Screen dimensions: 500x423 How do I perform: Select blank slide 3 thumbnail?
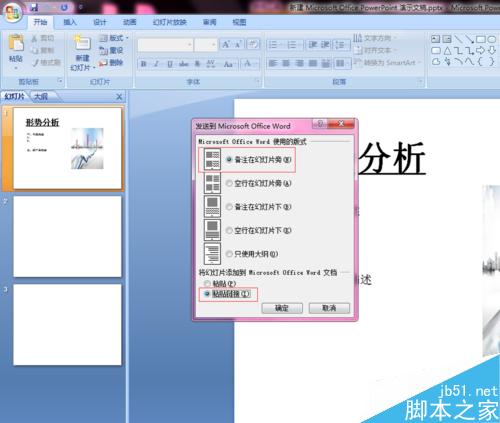[67, 325]
